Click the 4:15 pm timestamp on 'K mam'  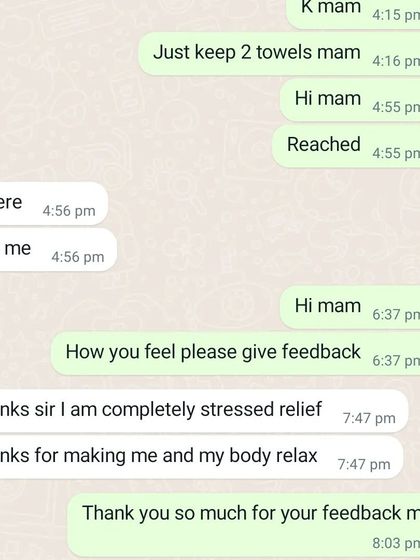pos(396,15)
